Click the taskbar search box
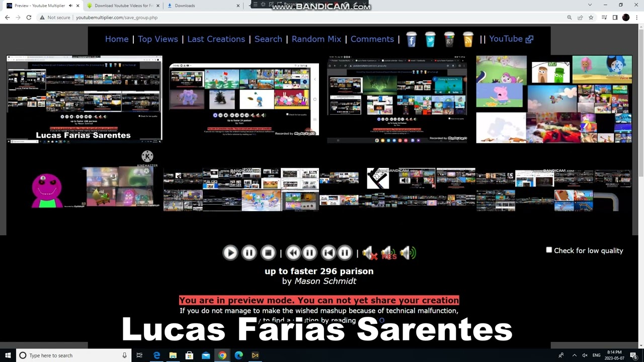Screen dimensions: 644x362 pos(73,355)
